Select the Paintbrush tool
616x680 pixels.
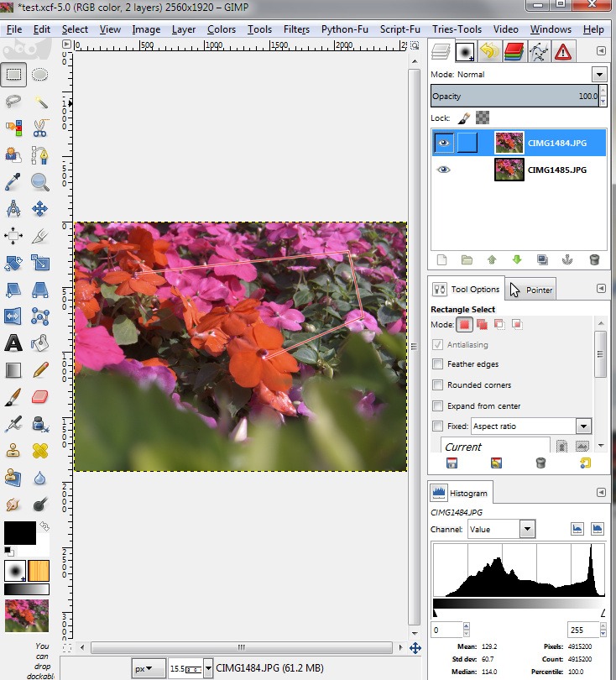13,397
